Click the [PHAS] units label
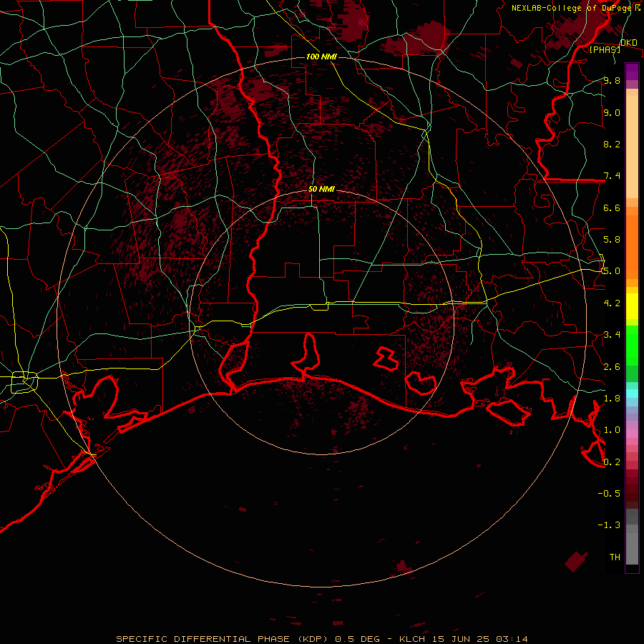644x644 pixels. tap(605, 50)
